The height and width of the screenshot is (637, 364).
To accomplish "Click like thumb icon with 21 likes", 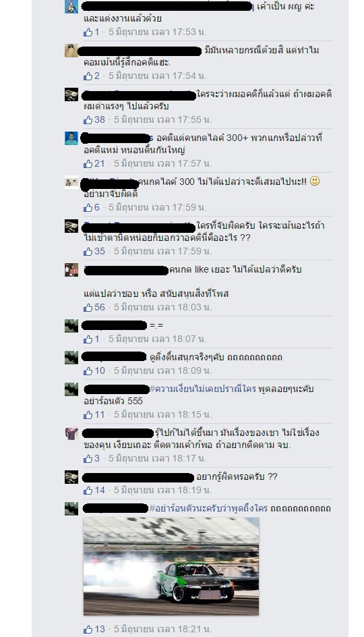I will (88, 164).
